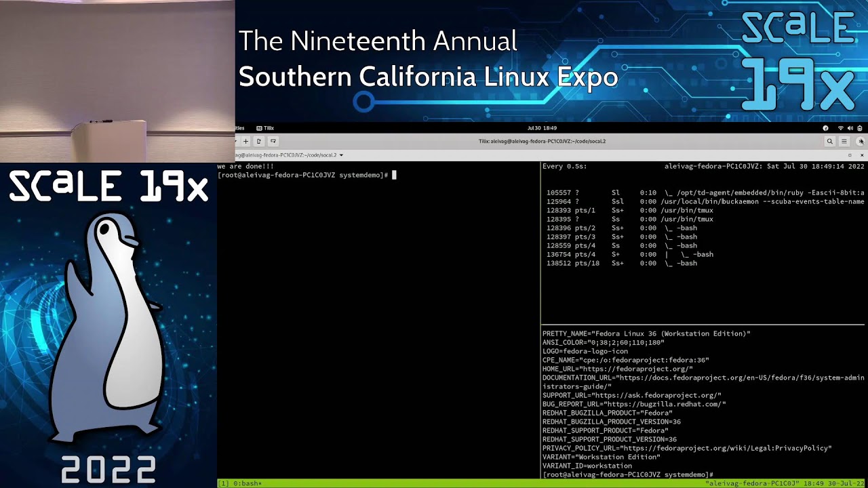Image resolution: width=868 pixels, height=488 pixels.
Task: Click the process row for PID 128559
Action: tap(622, 245)
